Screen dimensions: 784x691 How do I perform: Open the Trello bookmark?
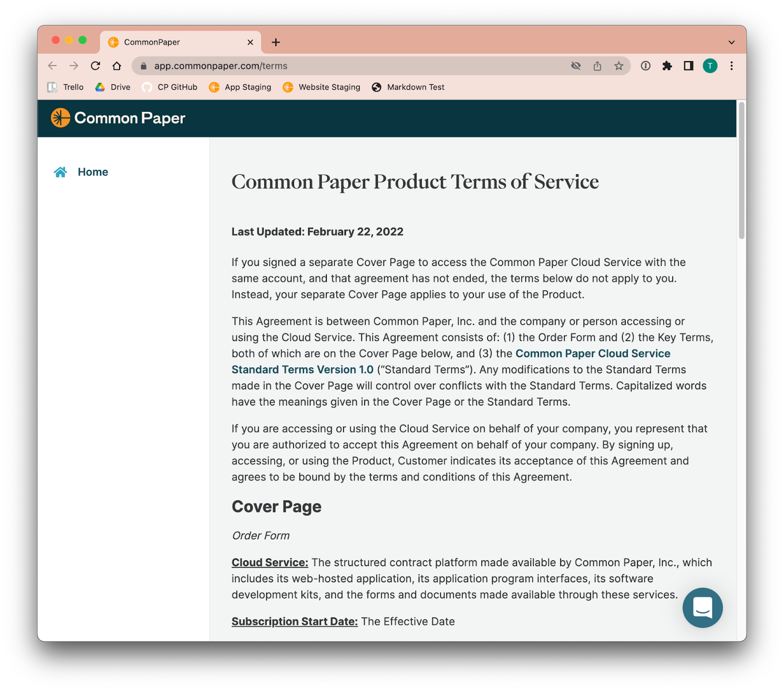pyautogui.click(x=65, y=87)
